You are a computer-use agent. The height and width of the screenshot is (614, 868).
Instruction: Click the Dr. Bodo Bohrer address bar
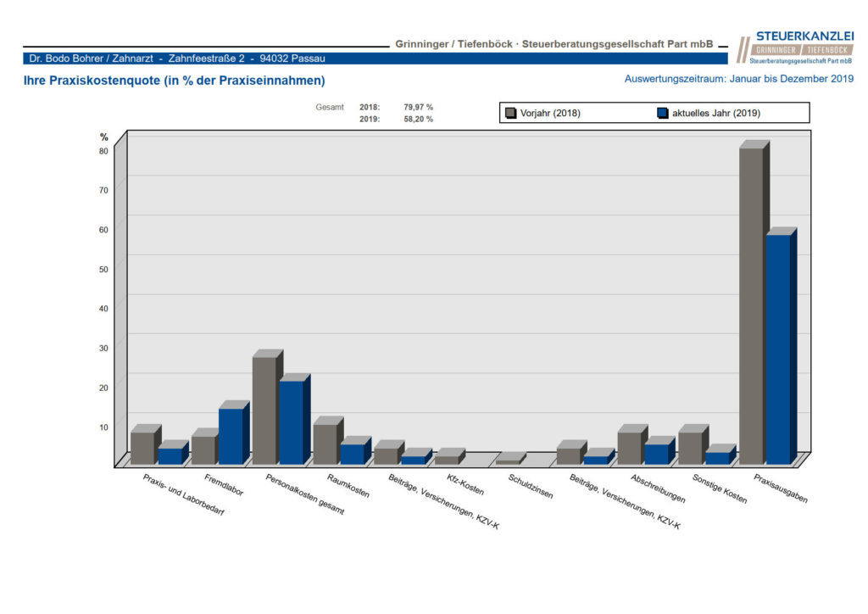pos(376,59)
